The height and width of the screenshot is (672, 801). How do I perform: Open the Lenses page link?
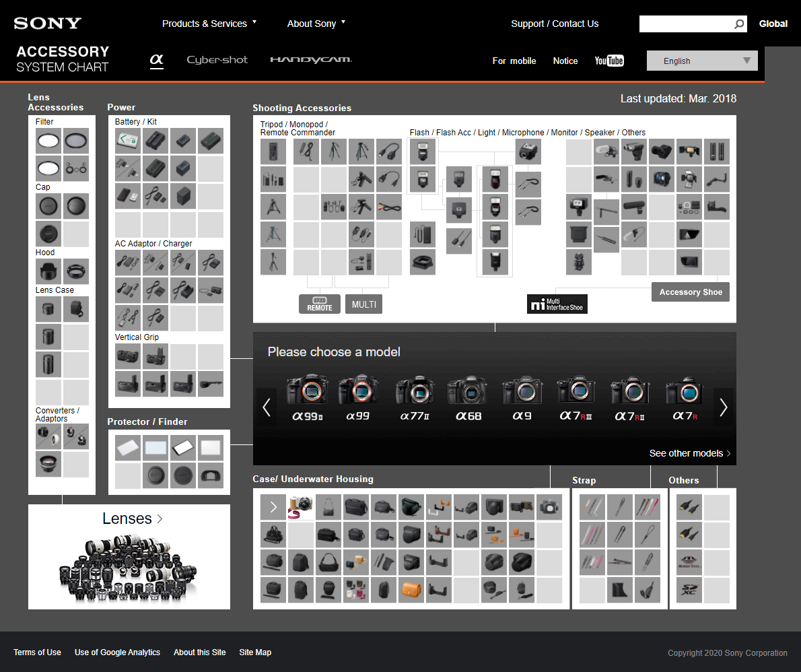tap(132, 518)
